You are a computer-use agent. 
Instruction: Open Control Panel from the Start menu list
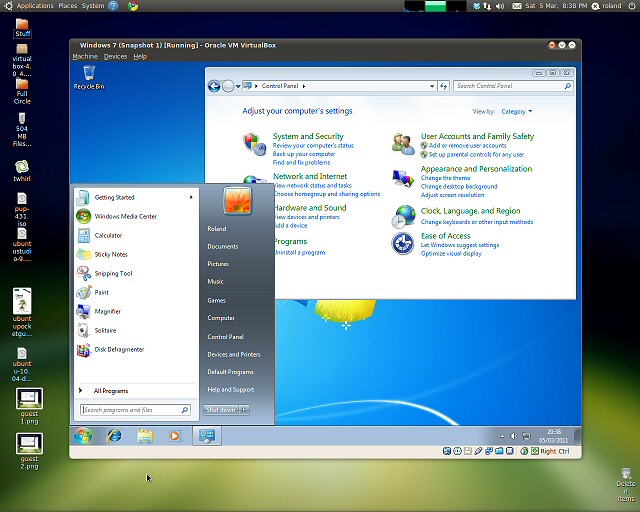tap(225, 337)
